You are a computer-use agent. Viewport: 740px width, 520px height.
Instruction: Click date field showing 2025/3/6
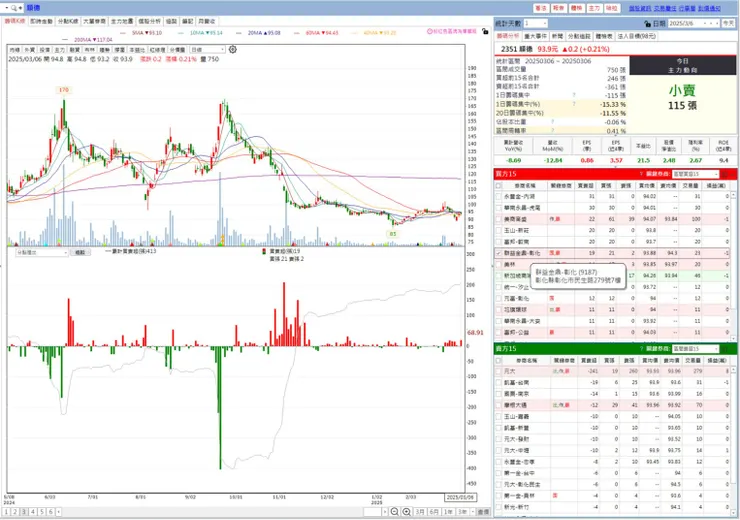(x=683, y=23)
